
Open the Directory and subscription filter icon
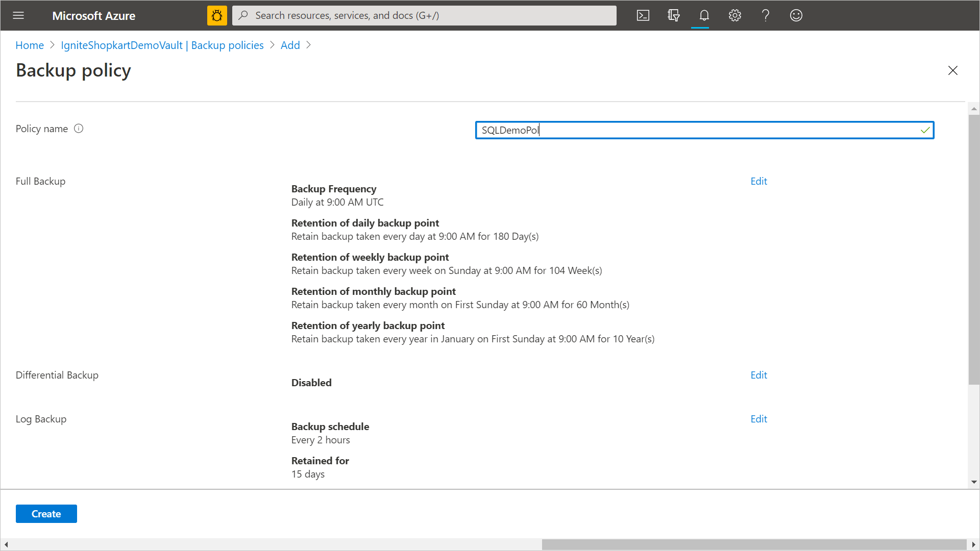674,15
